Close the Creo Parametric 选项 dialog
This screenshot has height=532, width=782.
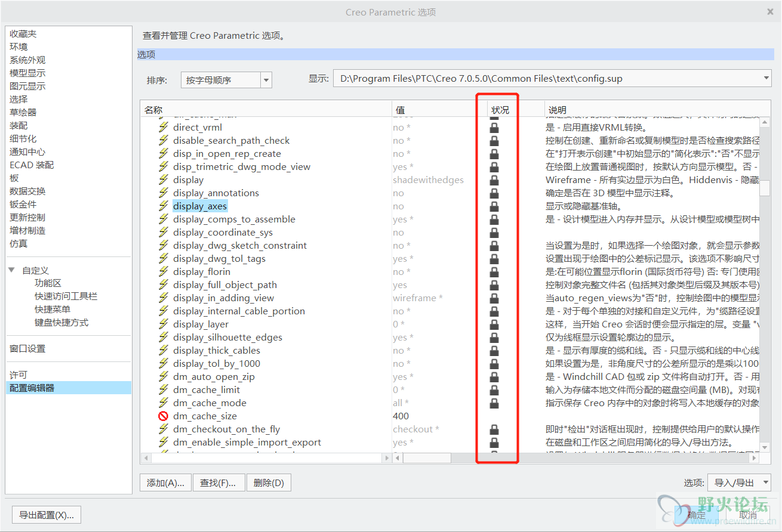770,11
